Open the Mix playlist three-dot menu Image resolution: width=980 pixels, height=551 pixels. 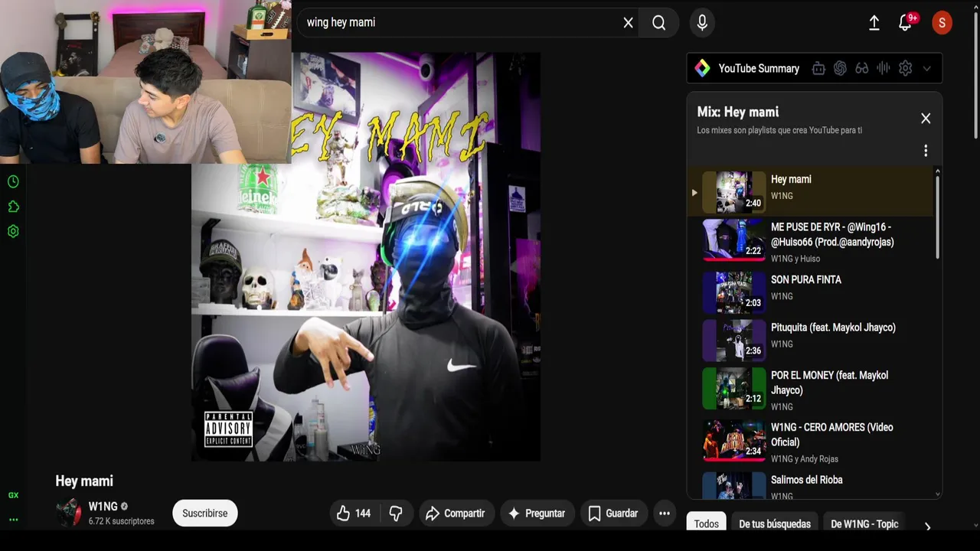pos(926,151)
